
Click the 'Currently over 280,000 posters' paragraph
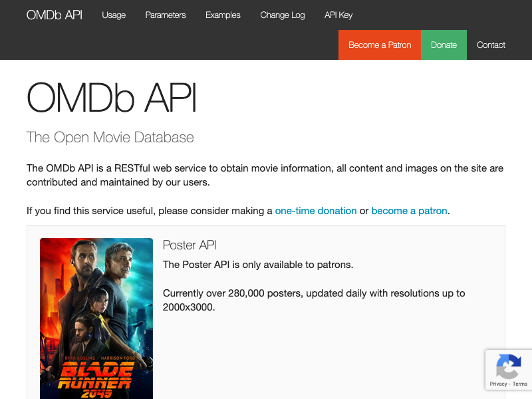point(314,300)
